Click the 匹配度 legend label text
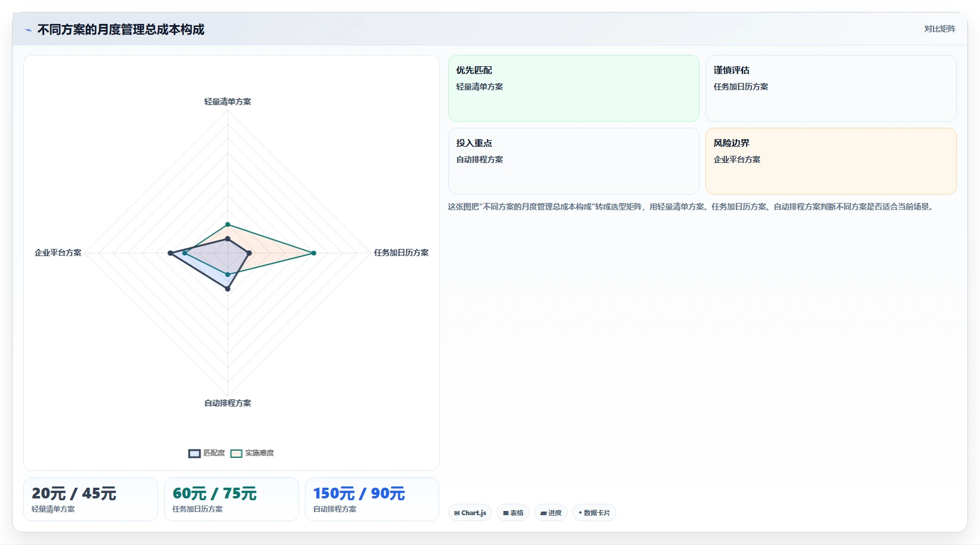980x545 pixels. pos(214,453)
